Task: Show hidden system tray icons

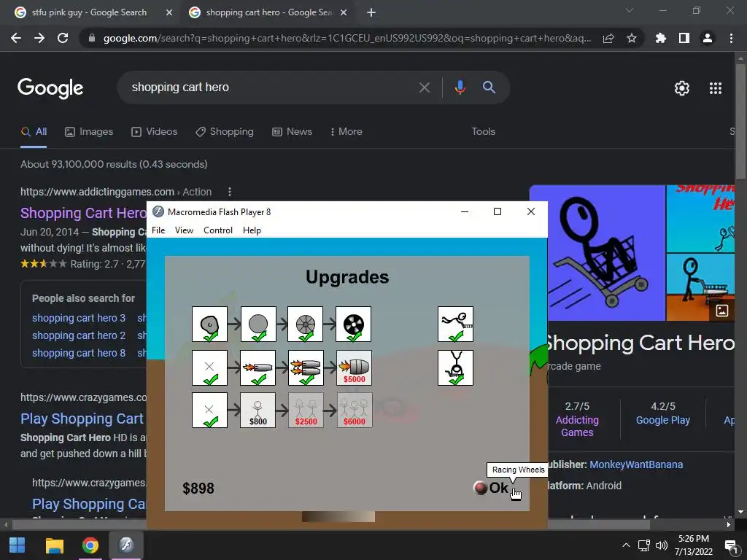Action: [x=626, y=545]
